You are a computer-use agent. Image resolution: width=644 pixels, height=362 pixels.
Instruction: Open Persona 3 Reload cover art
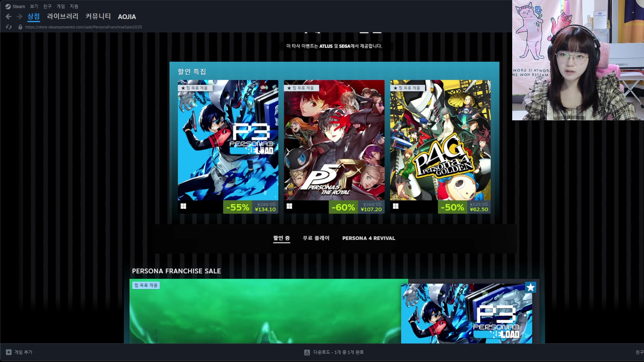click(x=228, y=140)
